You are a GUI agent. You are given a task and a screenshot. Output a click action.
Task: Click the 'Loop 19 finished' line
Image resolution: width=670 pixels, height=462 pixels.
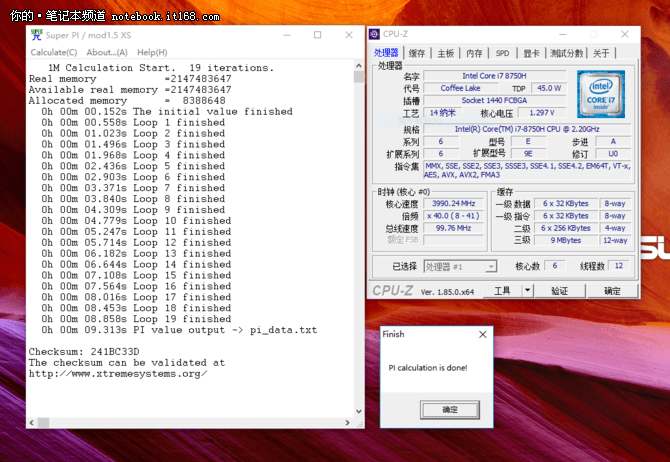point(136,319)
